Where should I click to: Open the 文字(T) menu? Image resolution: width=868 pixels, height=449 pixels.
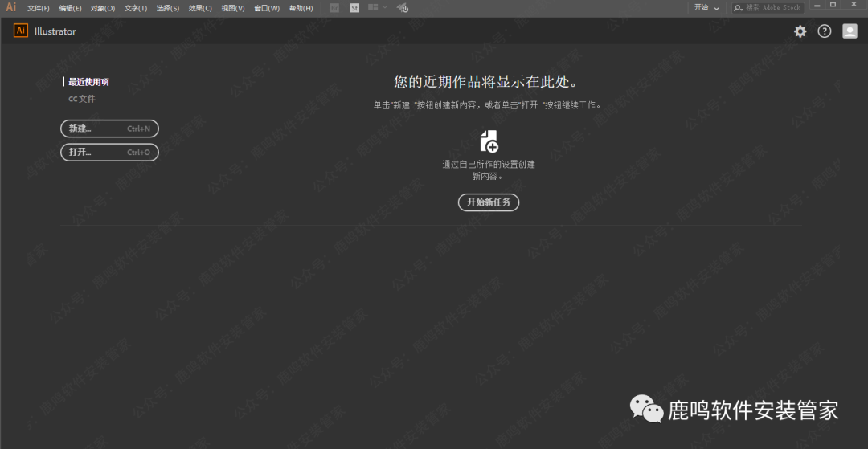136,8
